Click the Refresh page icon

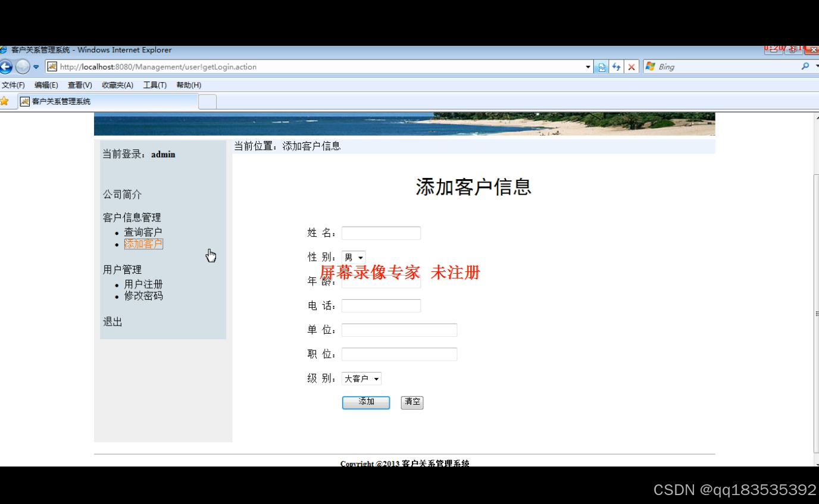pyautogui.click(x=616, y=67)
